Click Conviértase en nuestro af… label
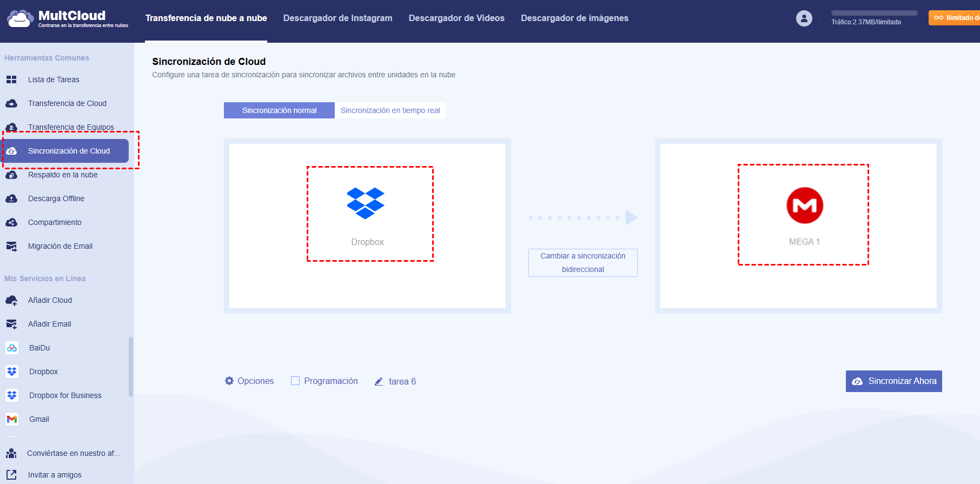The image size is (980, 484). click(74, 453)
